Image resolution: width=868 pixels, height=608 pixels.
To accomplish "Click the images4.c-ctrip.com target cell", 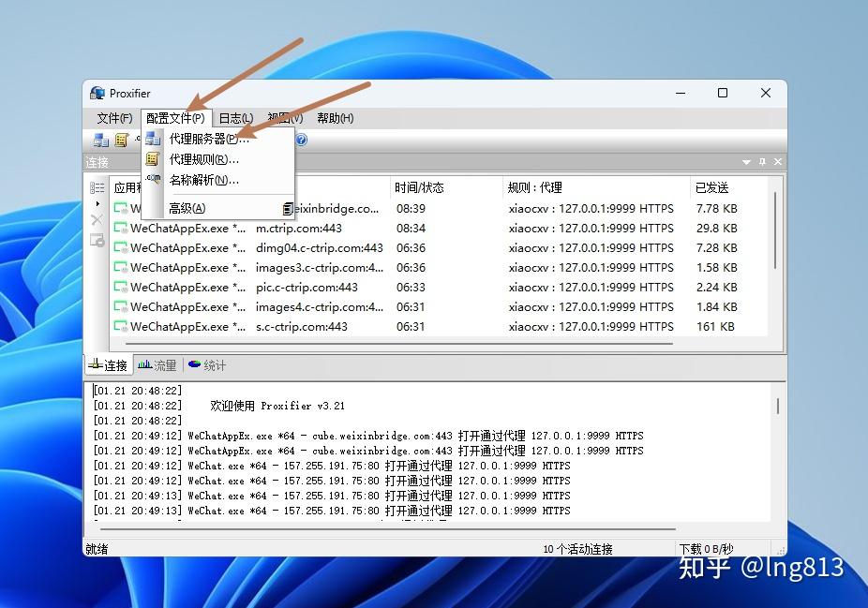I will pos(320,307).
